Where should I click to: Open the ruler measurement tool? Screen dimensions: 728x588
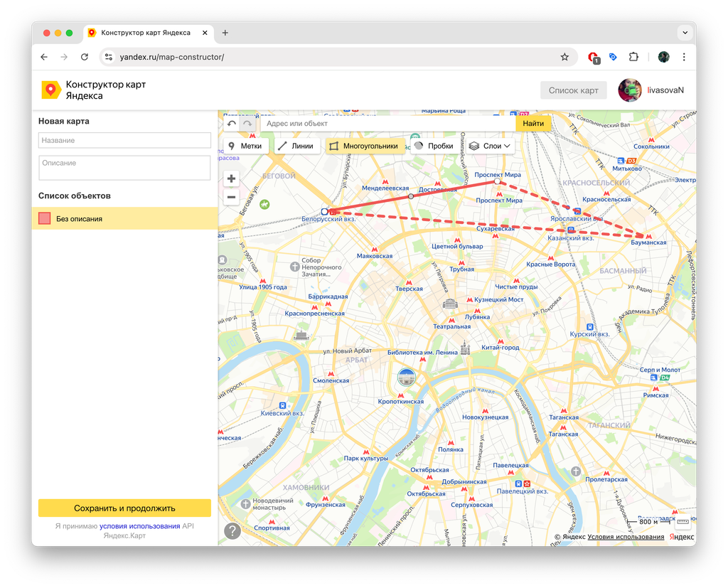click(683, 522)
